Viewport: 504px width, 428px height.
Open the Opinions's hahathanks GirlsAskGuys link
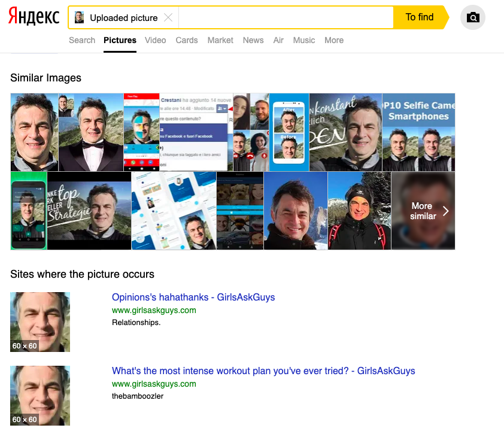(x=193, y=298)
